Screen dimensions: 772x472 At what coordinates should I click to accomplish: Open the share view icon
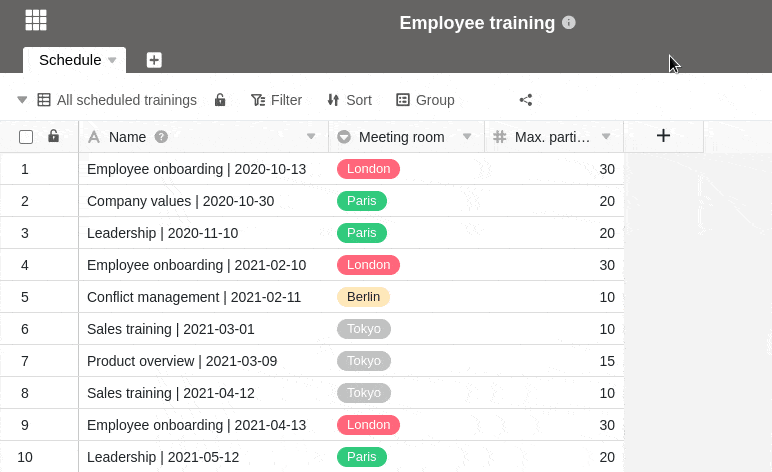(x=526, y=100)
